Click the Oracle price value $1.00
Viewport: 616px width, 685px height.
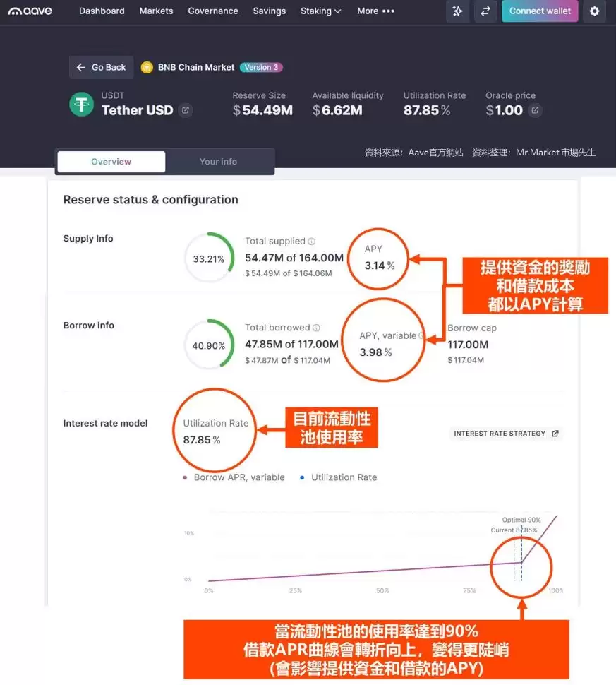(x=504, y=110)
